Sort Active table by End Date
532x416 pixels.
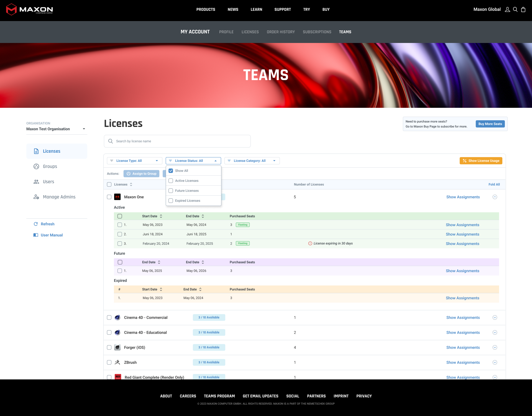[x=203, y=216]
